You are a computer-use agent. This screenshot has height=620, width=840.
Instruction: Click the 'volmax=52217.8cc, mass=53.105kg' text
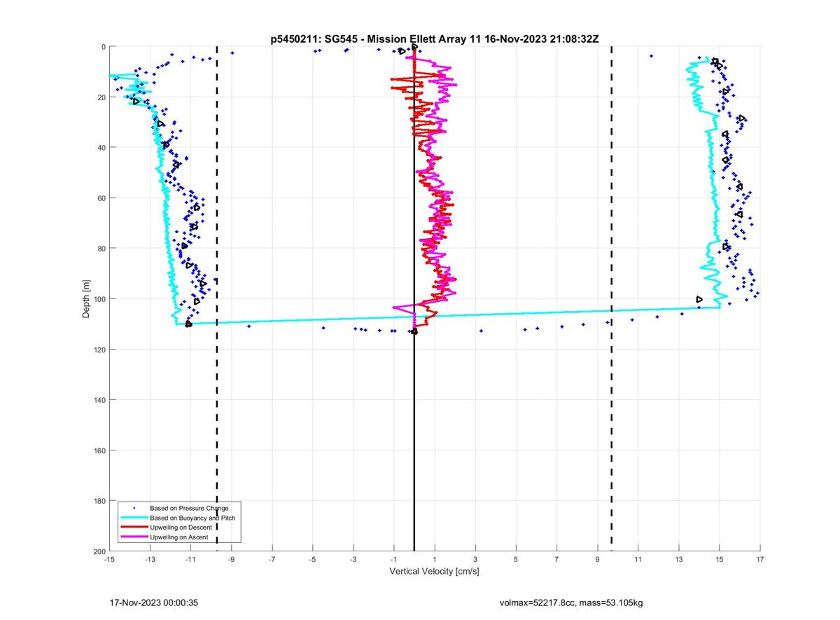tap(570, 602)
